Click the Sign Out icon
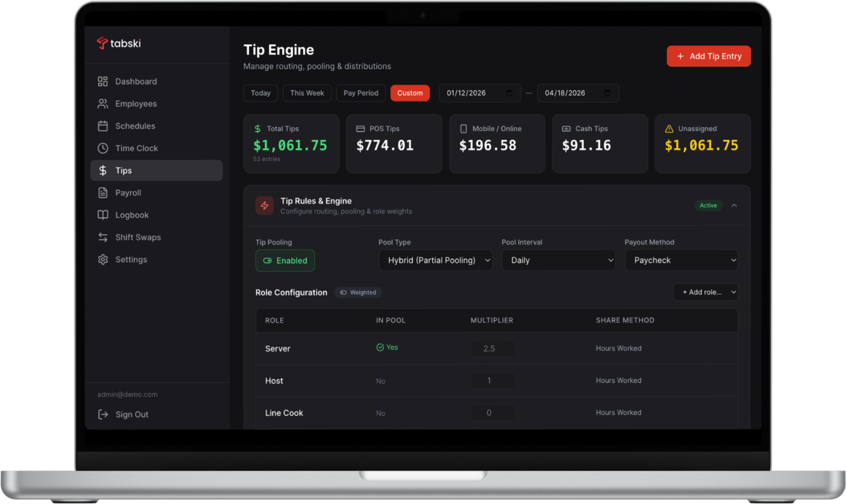 point(103,414)
